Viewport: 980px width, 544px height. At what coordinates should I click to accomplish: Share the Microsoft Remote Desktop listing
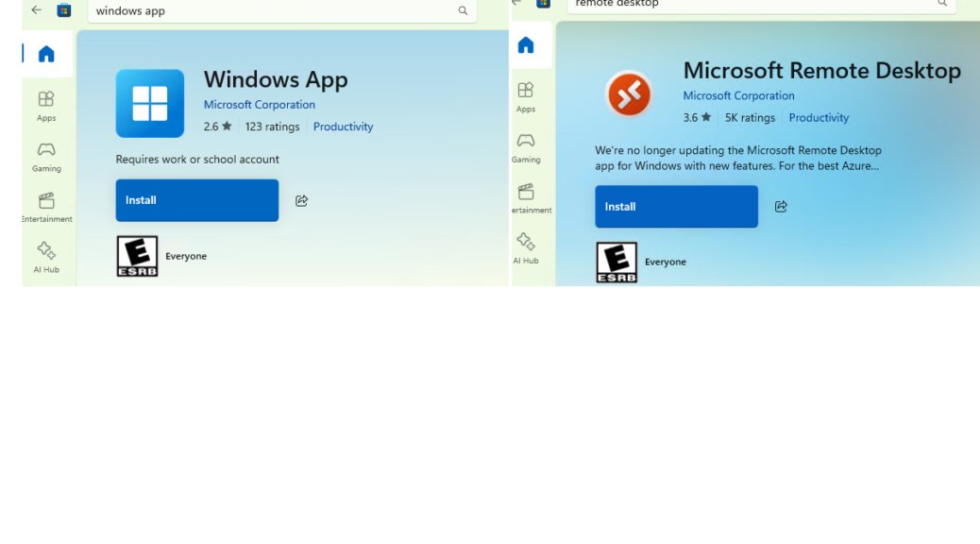(781, 206)
